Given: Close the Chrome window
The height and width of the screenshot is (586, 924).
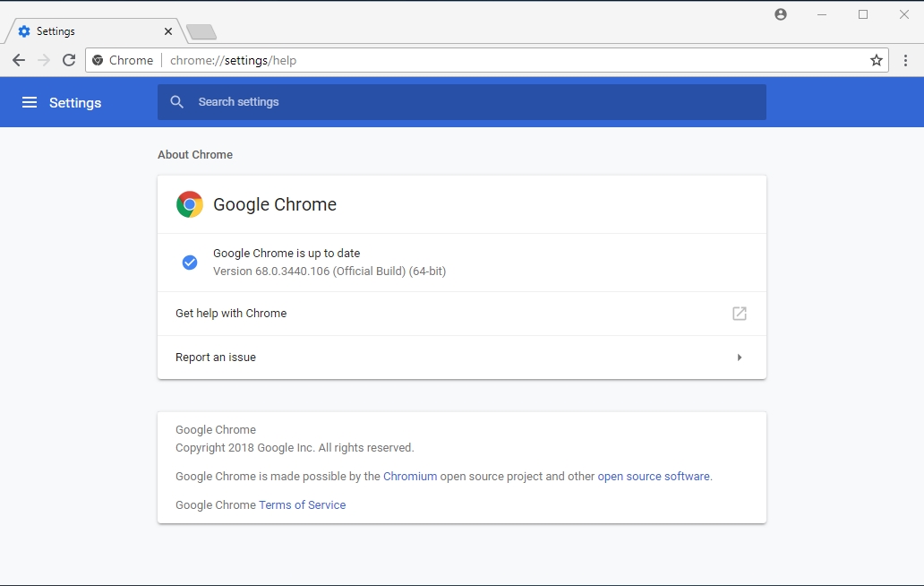Looking at the screenshot, I should pyautogui.click(x=904, y=14).
